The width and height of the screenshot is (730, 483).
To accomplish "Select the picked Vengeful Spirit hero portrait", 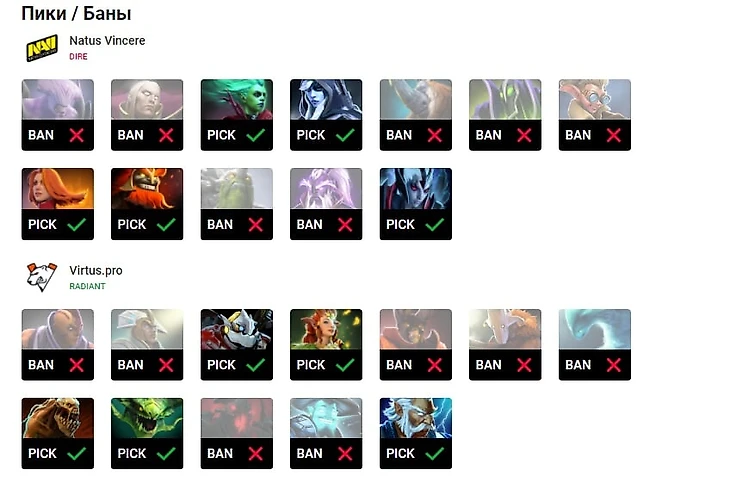I will click(416, 189).
